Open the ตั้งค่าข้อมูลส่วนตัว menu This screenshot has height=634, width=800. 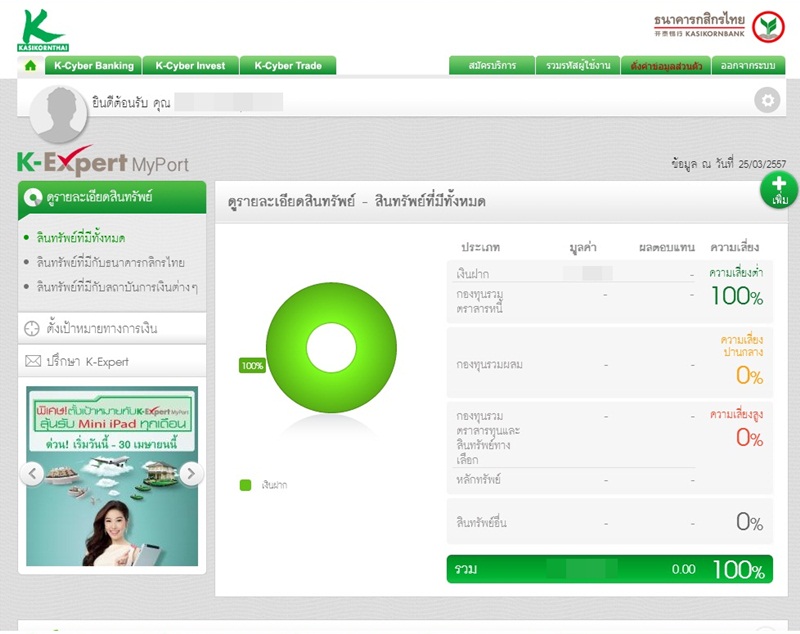[x=666, y=66]
